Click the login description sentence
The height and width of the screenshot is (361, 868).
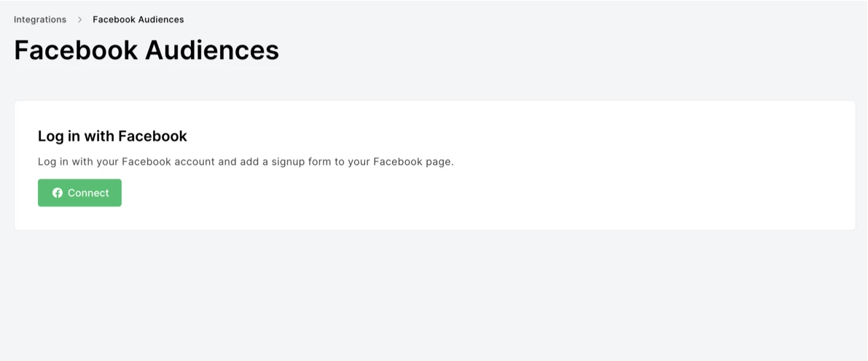[x=246, y=162]
